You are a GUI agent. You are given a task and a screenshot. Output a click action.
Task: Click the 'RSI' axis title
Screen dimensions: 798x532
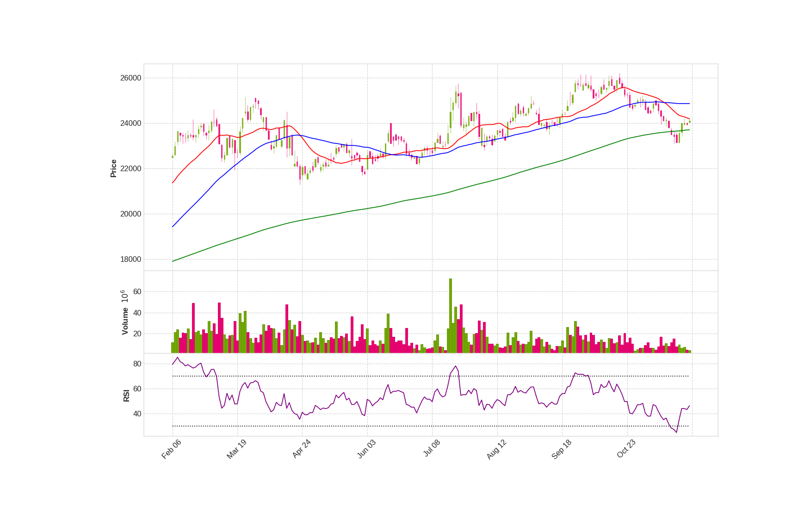click(x=126, y=396)
